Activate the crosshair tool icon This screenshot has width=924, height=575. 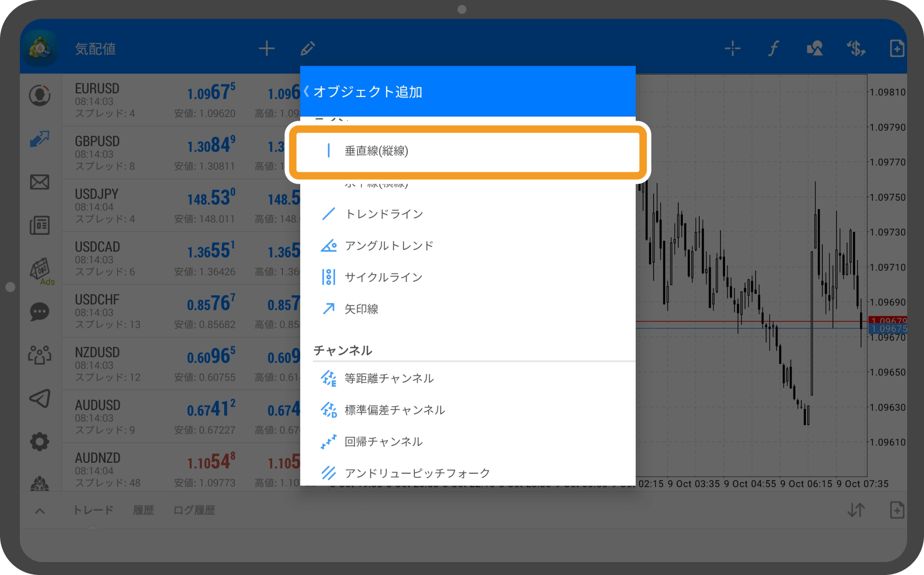point(732,49)
